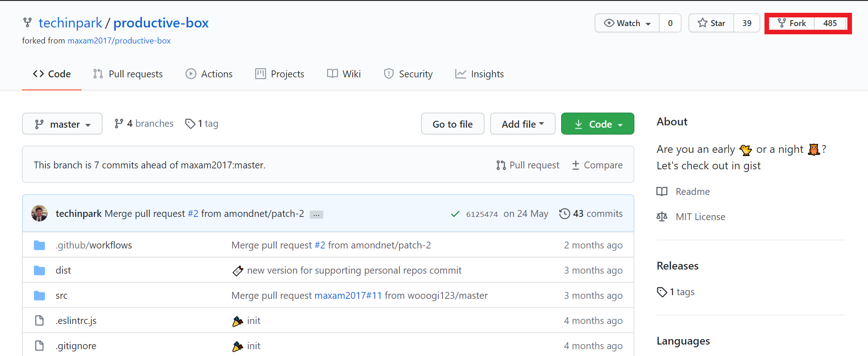The width and height of the screenshot is (868, 356).
Task: Open the Insights tab
Action: [x=480, y=74]
